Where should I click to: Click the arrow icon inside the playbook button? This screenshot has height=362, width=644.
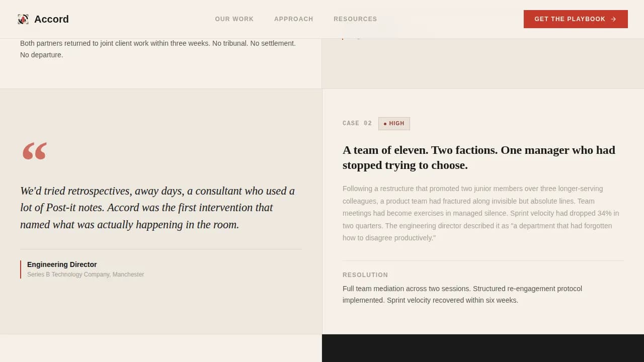(x=613, y=19)
